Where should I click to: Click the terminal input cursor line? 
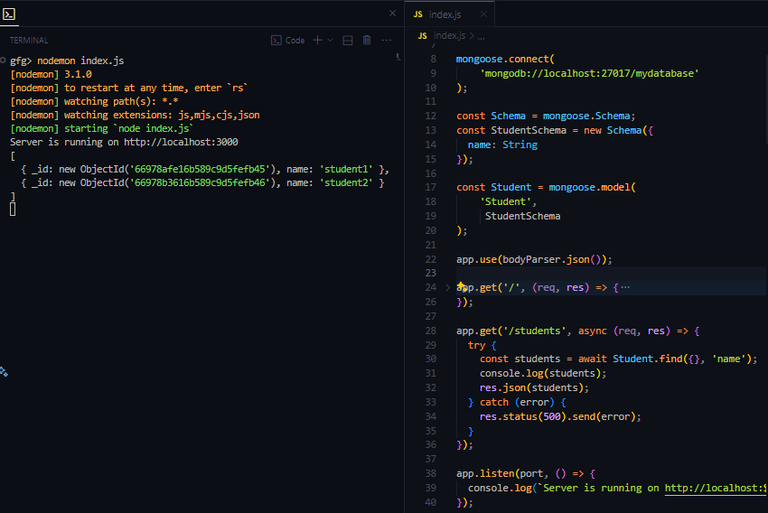click(x=13, y=208)
